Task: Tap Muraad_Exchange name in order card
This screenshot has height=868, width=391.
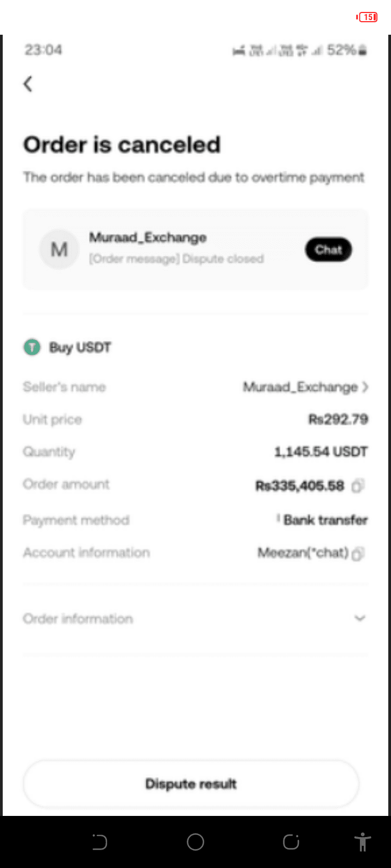Action: tap(148, 238)
